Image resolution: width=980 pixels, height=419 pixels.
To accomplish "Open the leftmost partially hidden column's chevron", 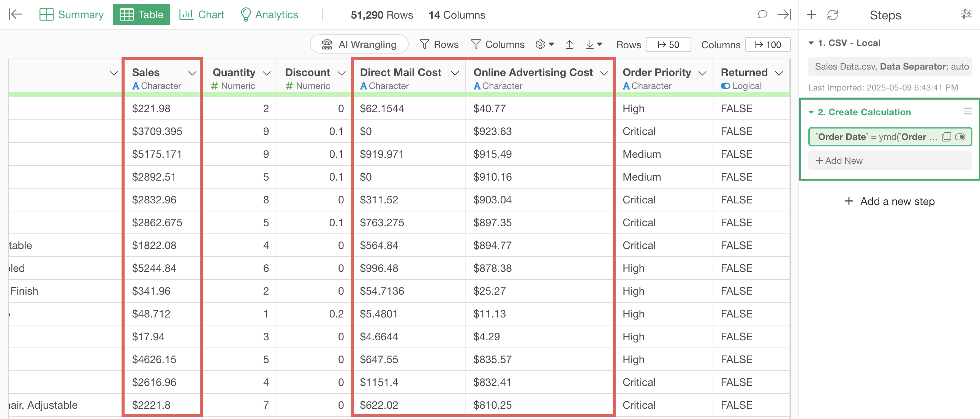I will [113, 73].
